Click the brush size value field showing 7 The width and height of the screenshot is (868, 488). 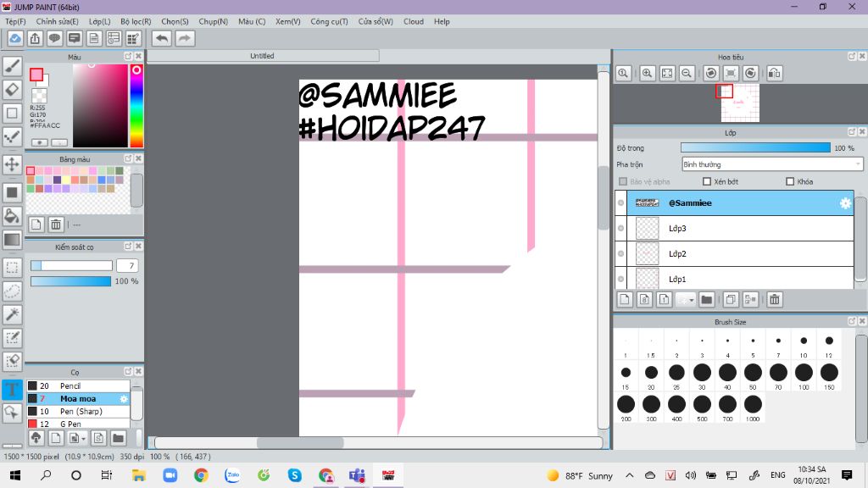click(x=127, y=265)
